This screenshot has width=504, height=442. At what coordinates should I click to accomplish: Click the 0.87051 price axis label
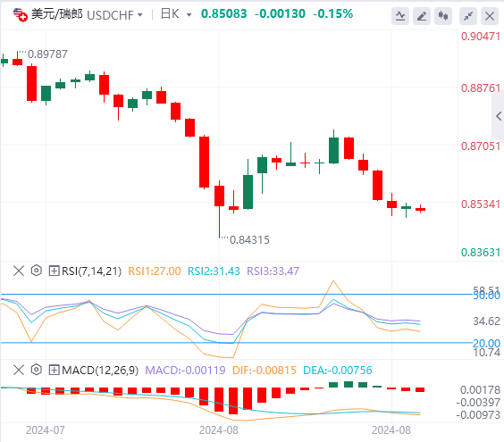[x=481, y=146]
